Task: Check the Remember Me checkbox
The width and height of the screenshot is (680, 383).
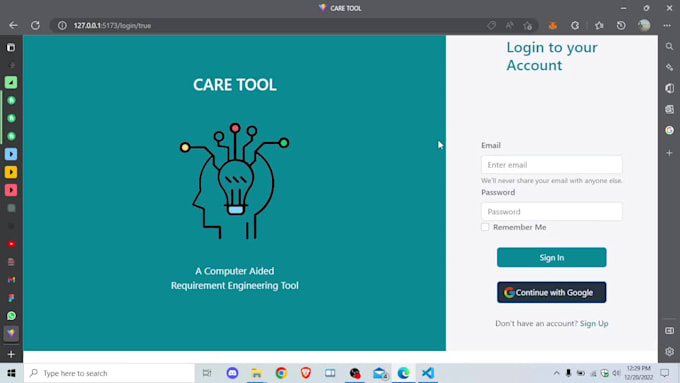Action: coord(485,227)
